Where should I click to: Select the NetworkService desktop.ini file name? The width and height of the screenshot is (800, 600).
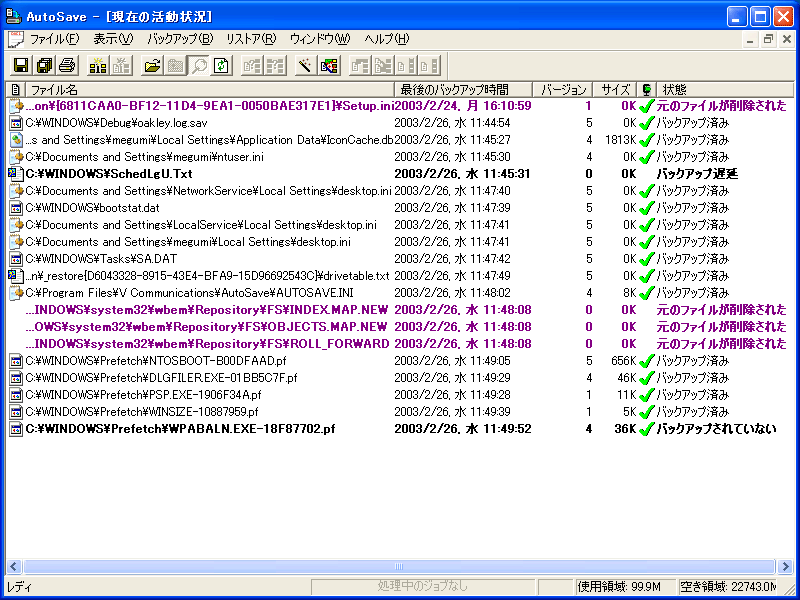pyautogui.click(x=209, y=191)
